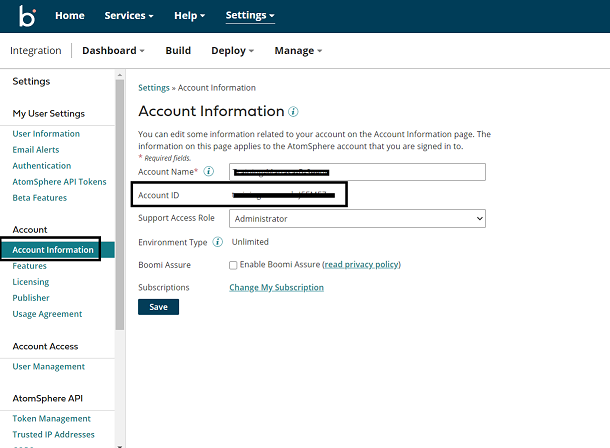The width and height of the screenshot is (610, 448).
Task: Open AtomSphere API Tokens settings
Action: click(x=59, y=182)
